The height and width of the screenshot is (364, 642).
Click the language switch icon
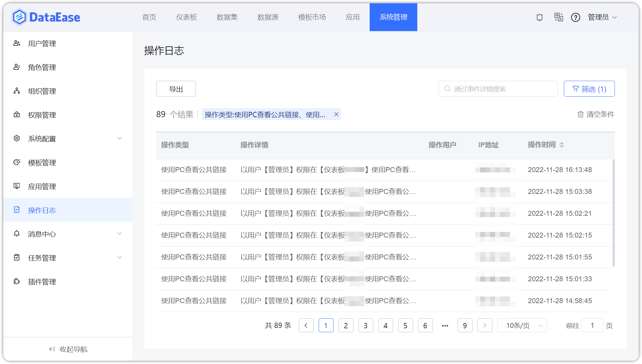point(559,17)
